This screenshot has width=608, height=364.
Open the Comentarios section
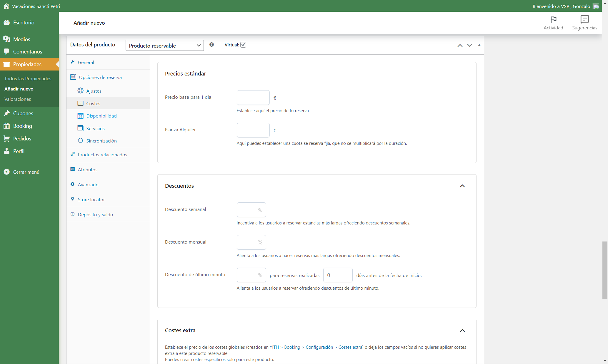(x=27, y=51)
